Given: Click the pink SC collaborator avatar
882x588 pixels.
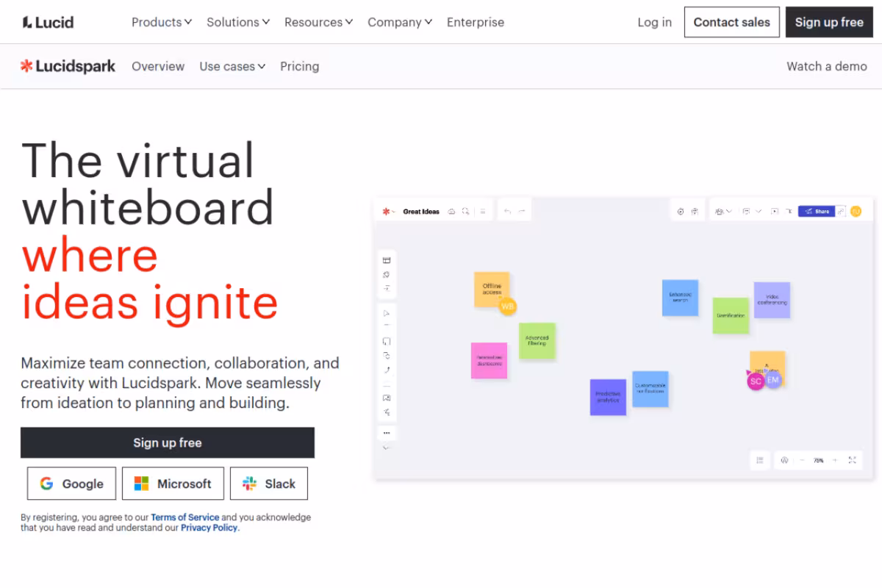Looking at the screenshot, I should [x=756, y=381].
